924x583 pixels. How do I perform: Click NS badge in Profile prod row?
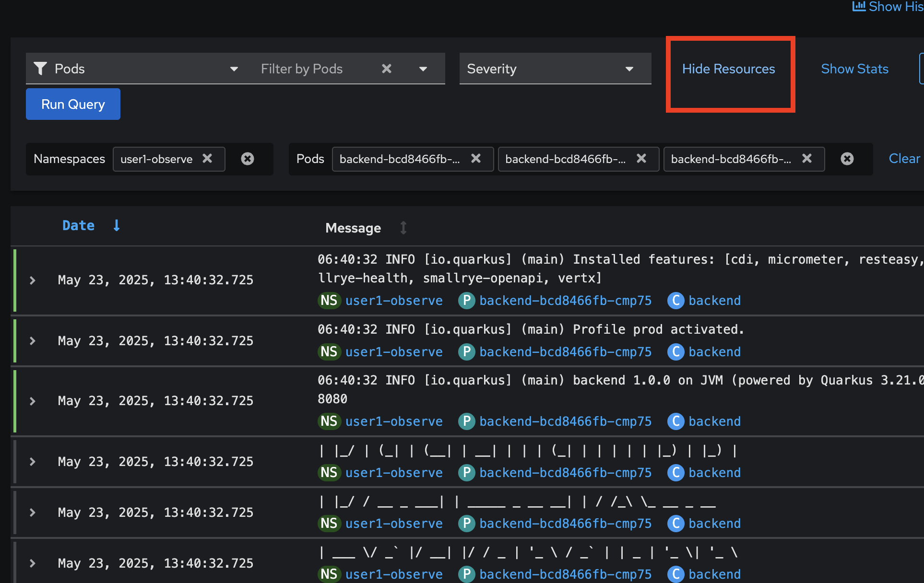point(329,352)
